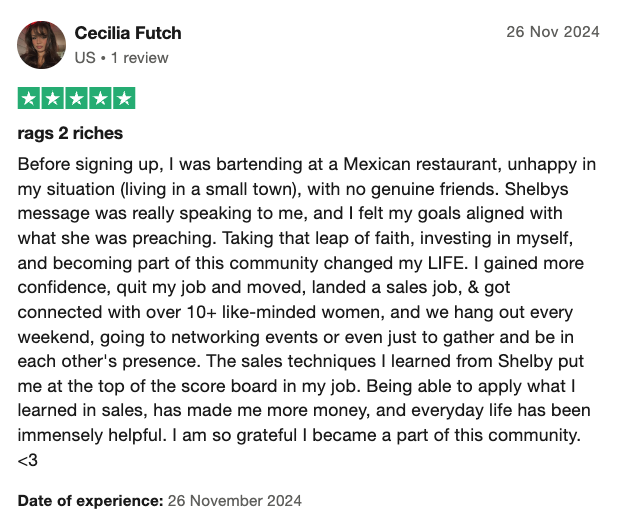Click the first green rating star
Viewport: 631px width, 529px height.
[29, 98]
